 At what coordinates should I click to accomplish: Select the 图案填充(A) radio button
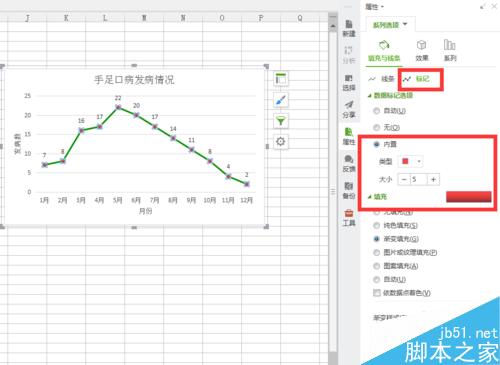pos(377,266)
